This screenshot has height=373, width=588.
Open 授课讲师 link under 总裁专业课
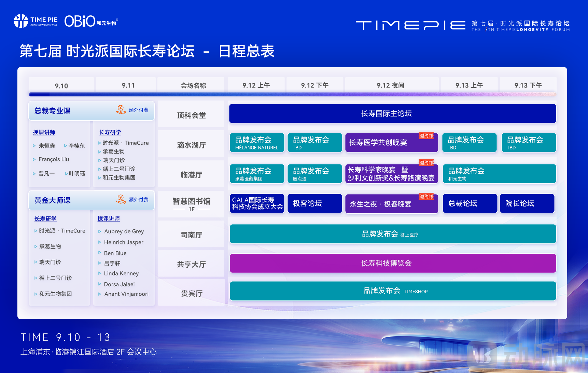pos(44,132)
